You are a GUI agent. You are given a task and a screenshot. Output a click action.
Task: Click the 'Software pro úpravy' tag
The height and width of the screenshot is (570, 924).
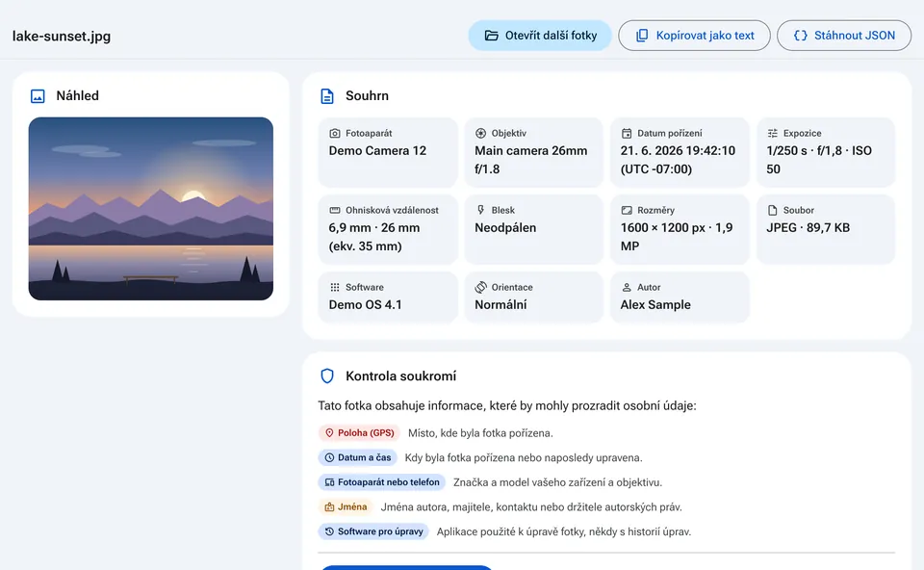[373, 531]
